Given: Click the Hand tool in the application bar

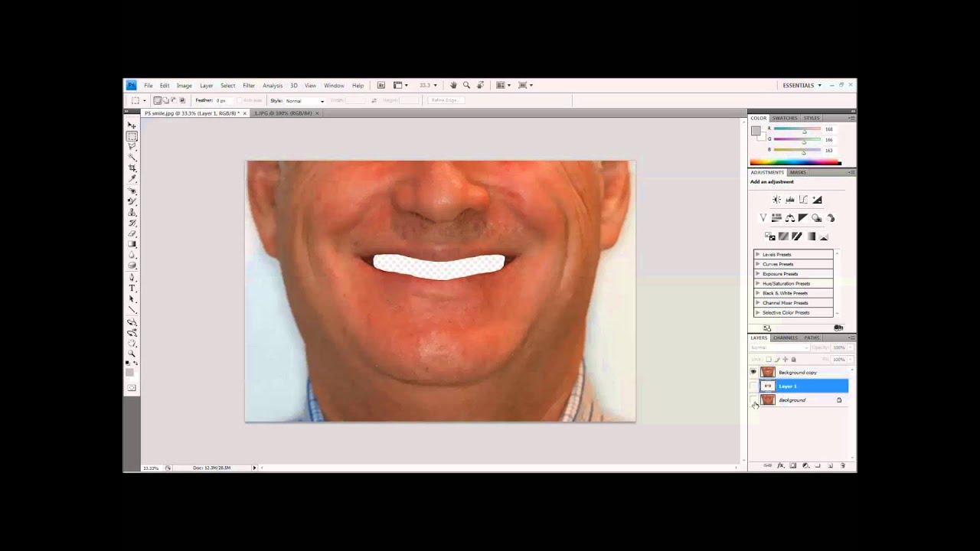Looking at the screenshot, I should click(x=453, y=85).
